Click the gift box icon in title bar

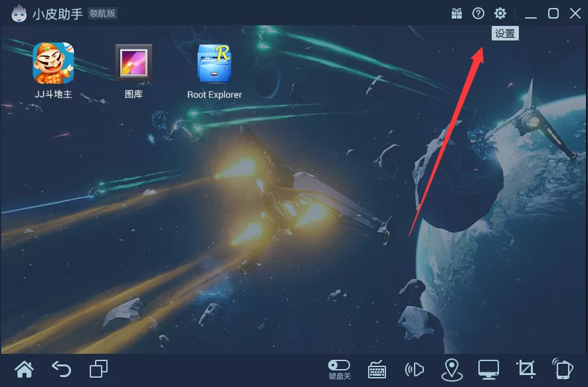pyautogui.click(x=456, y=13)
